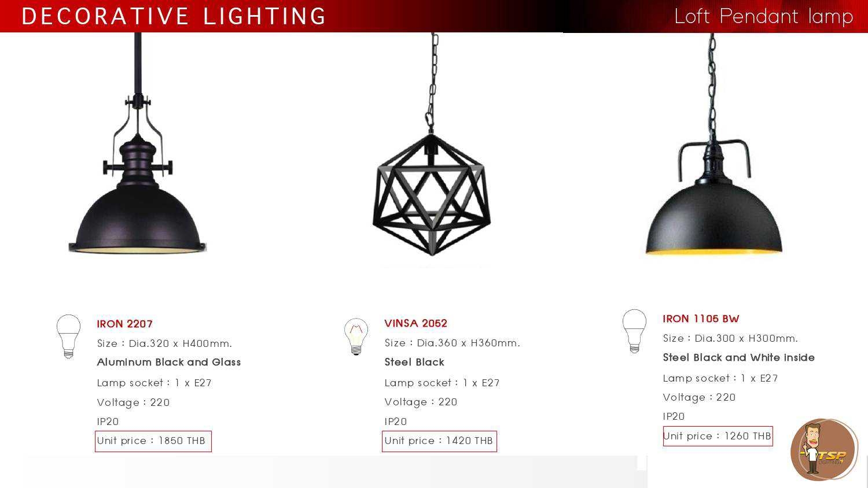The image size is (868, 488).
Task: Click the Aluminum Black and Glass material text
Action: coord(169,363)
